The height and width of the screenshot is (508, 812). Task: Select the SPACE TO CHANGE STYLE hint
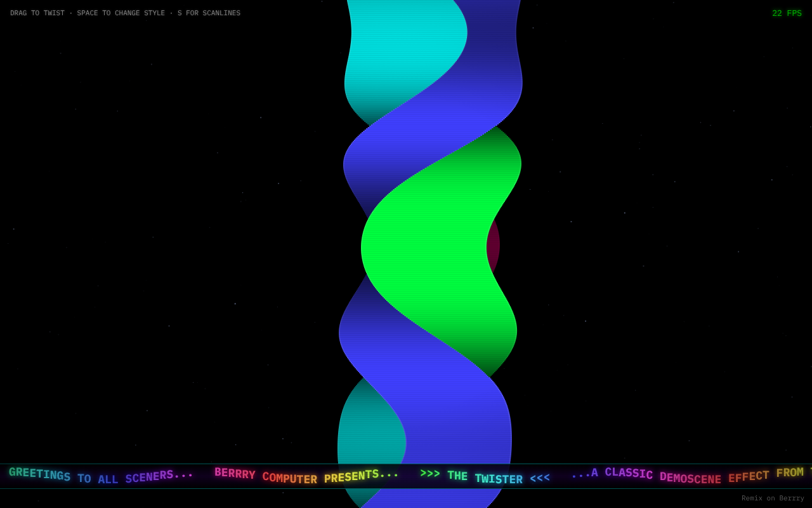coord(121,13)
